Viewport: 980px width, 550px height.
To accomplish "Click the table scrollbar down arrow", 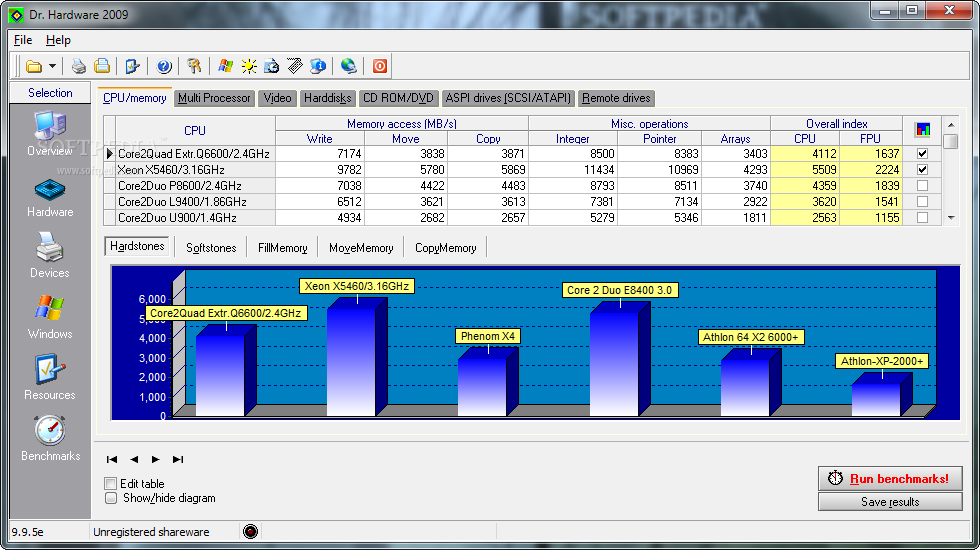I will (951, 218).
